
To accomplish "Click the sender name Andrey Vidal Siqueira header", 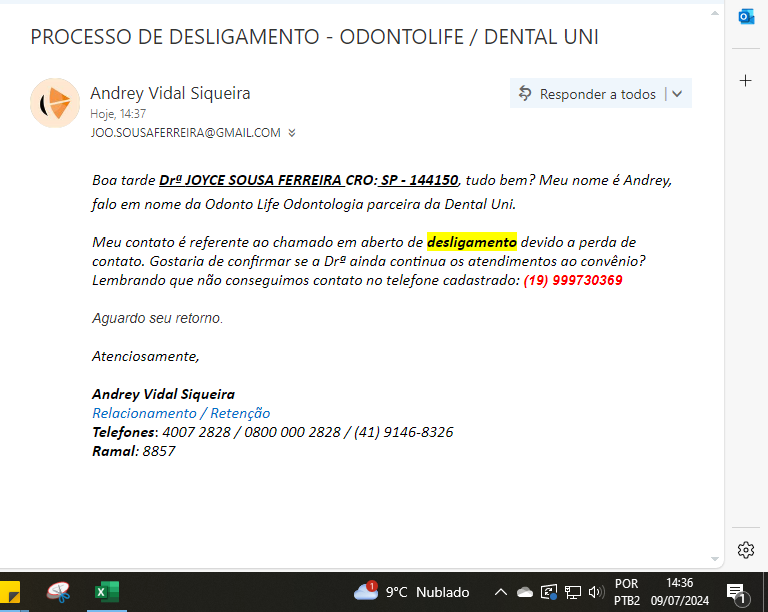I will [170, 93].
